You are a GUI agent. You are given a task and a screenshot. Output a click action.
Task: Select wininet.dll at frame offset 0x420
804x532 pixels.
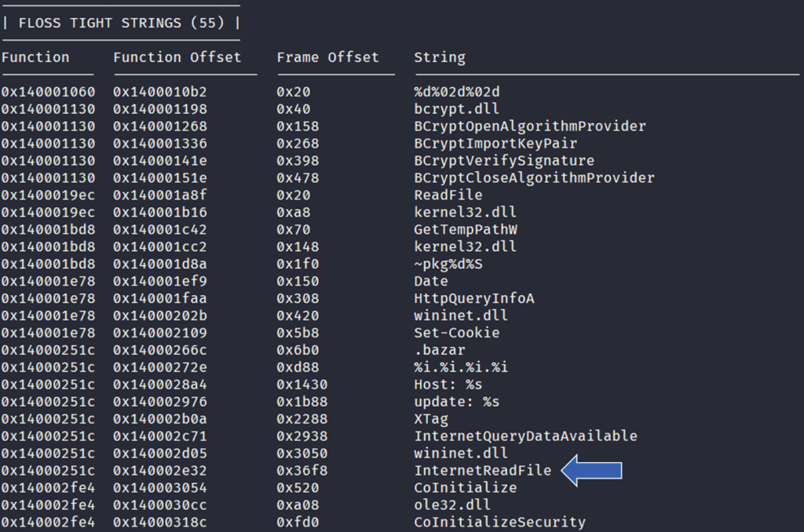pos(462,315)
